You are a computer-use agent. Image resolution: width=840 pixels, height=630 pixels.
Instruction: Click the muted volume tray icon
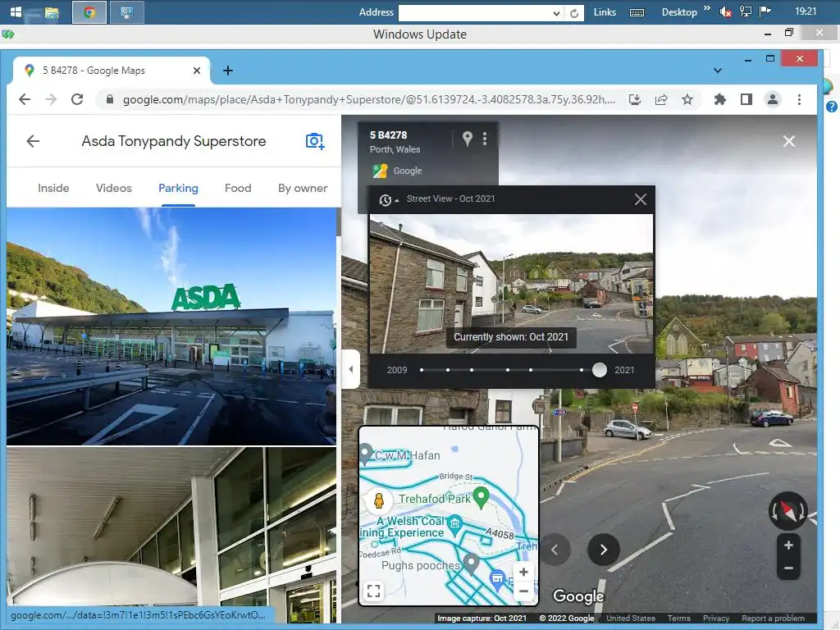coord(726,12)
